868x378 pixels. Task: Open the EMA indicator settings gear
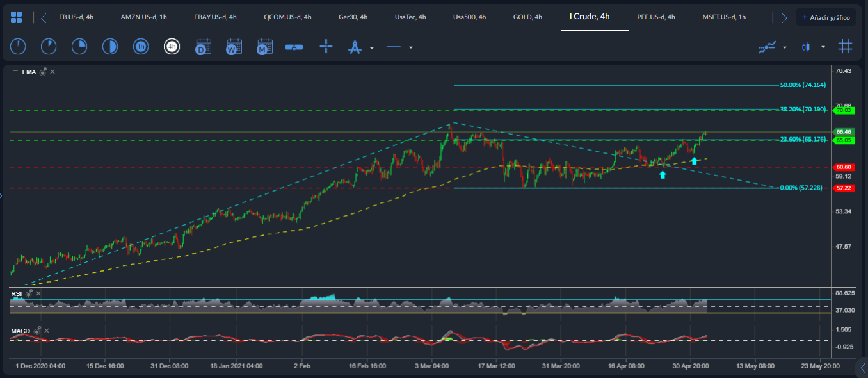[43, 72]
